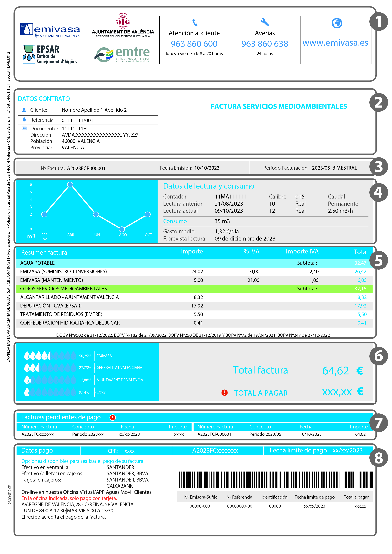The height and width of the screenshot is (554, 392).
Task: Click the Ajuntament de València crest logo
Action: pos(123,25)
